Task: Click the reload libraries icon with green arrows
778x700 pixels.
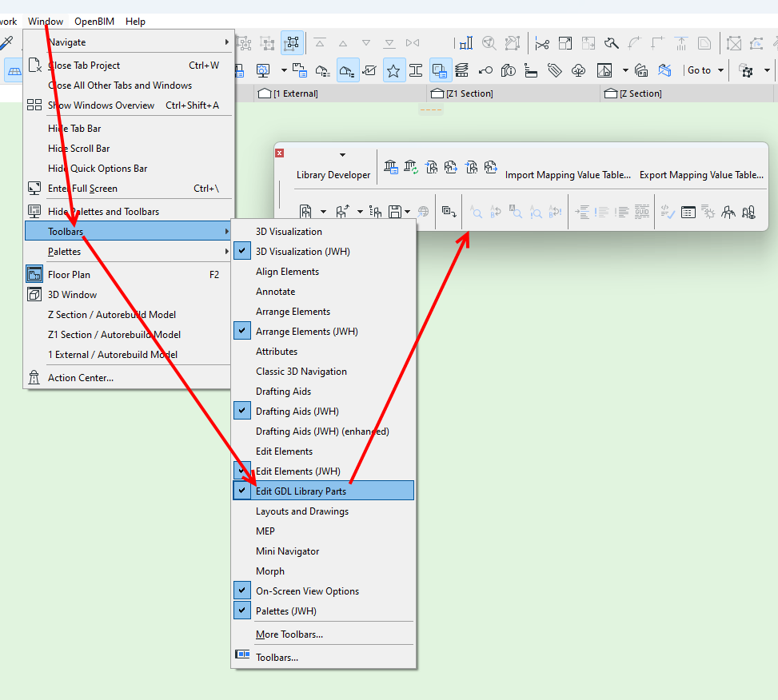Action: [411, 166]
